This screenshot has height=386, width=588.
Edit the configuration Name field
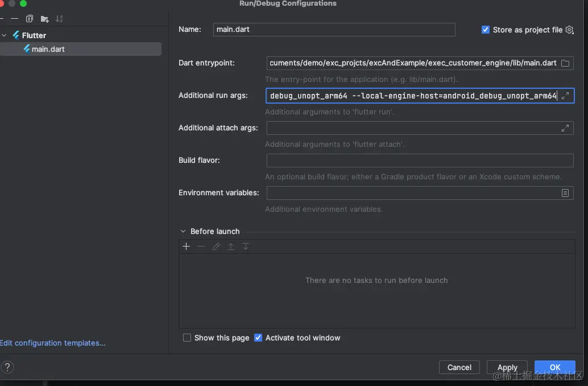334,30
